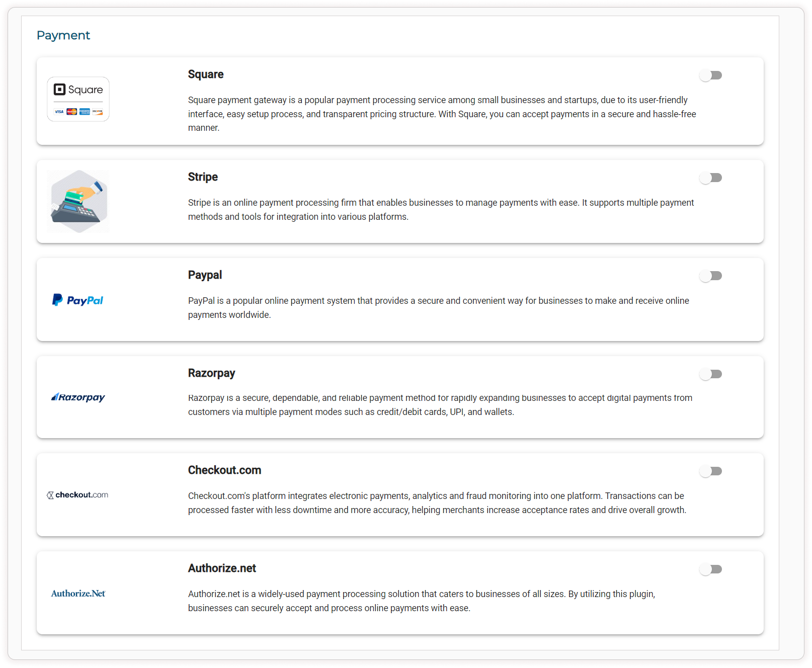Click the Authorize.Net logo
The image size is (812, 668).
point(78,594)
